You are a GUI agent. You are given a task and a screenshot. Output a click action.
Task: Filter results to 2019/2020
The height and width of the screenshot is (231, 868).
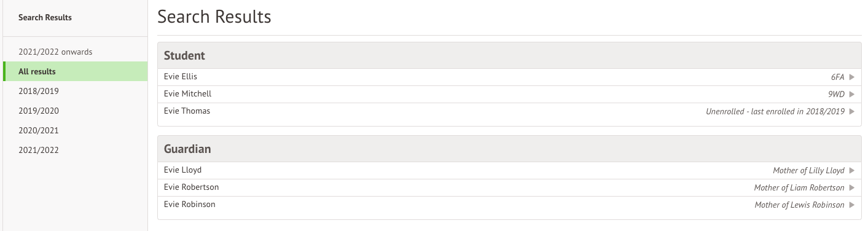[75, 111]
